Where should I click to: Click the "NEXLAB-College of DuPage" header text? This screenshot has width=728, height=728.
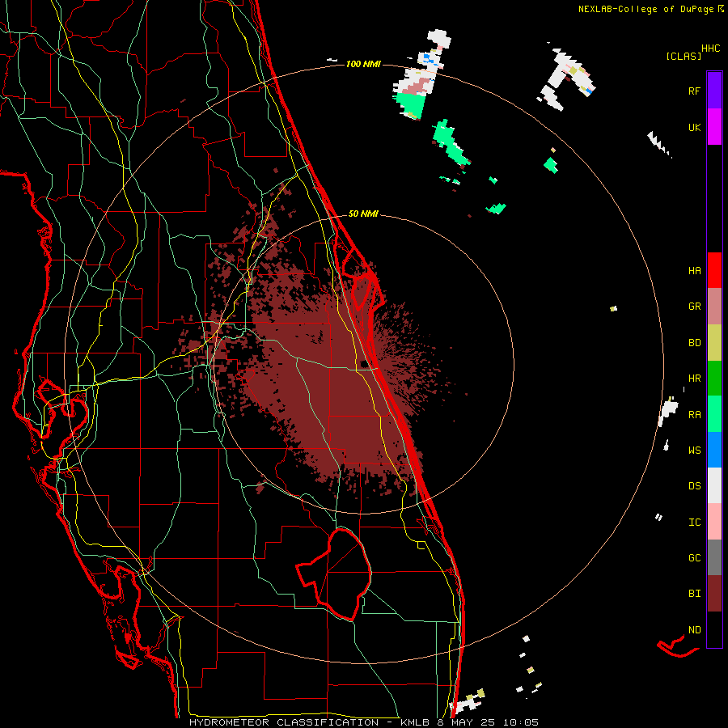645,9
